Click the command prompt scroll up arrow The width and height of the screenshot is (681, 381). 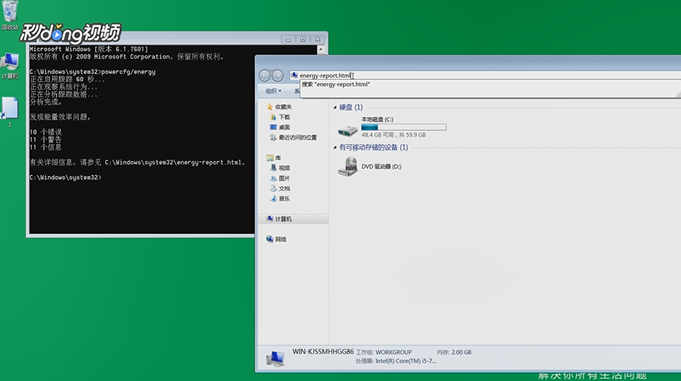[321, 50]
